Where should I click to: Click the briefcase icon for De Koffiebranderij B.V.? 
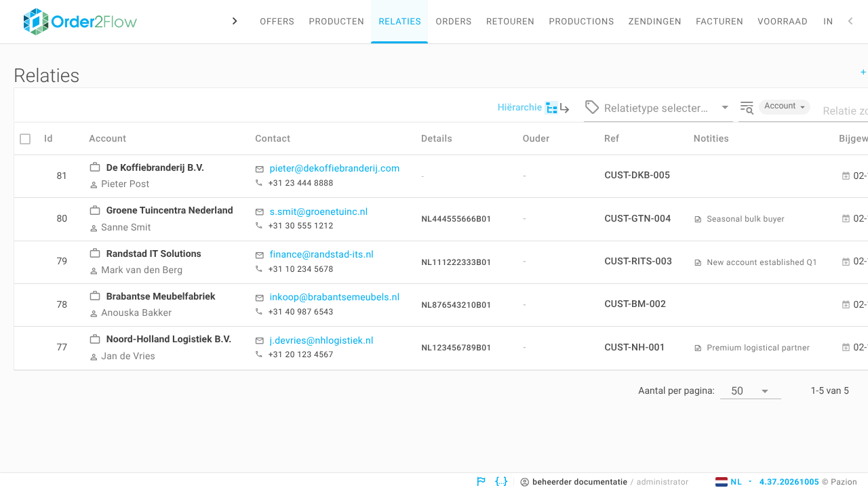(x=96, y=167)
